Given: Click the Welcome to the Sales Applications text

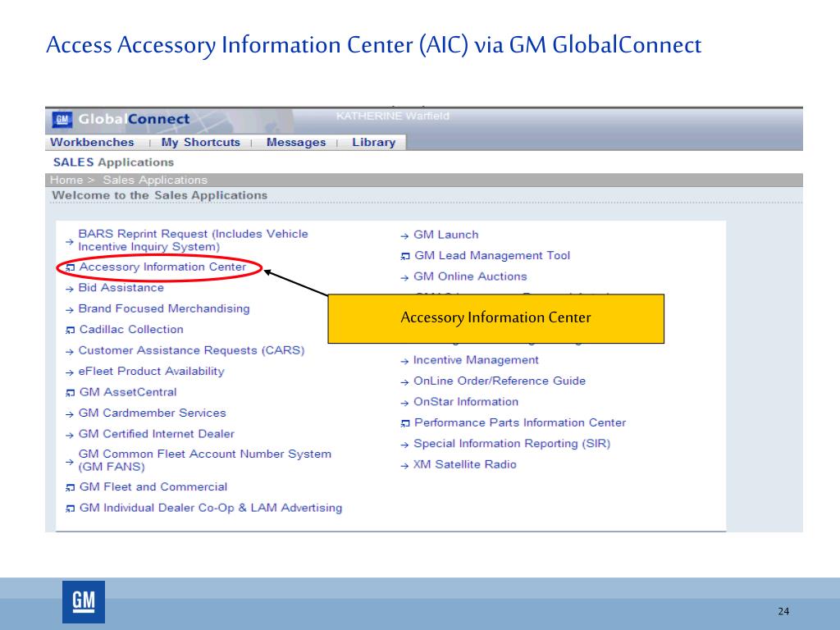Looking at the screenshot, I should coord(160,195).
